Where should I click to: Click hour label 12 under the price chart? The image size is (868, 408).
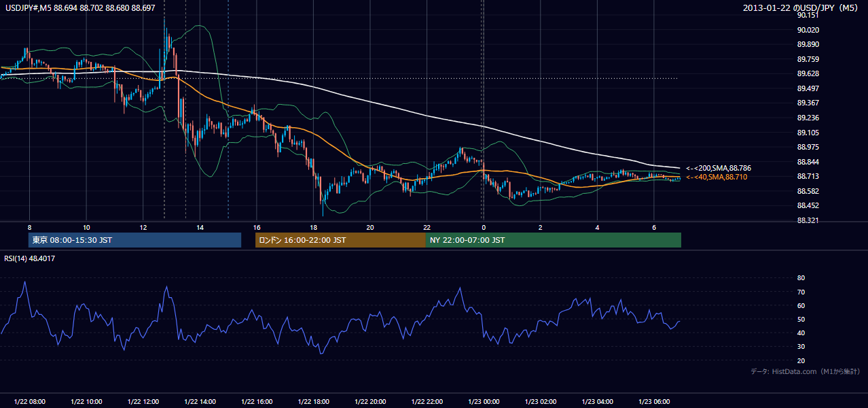(x=143, y=227)
